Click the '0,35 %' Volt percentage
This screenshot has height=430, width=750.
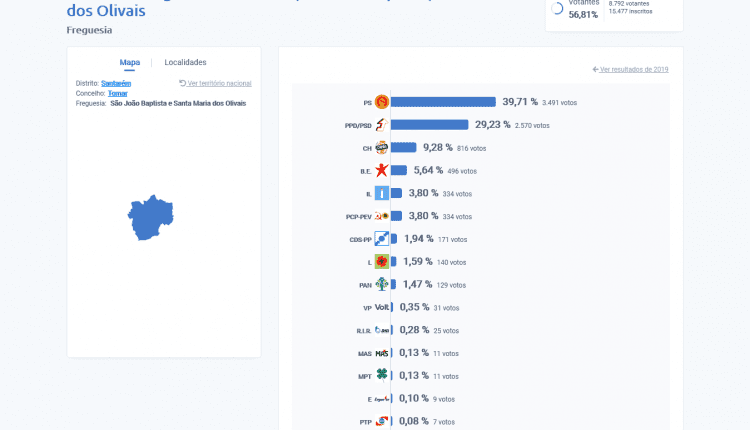tap(414, 307)
